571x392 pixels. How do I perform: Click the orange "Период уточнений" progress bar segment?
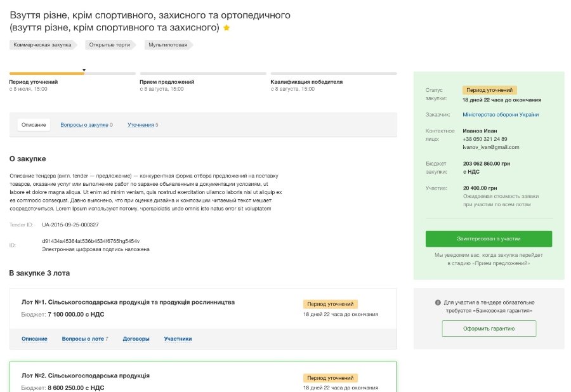pos(46,74)
